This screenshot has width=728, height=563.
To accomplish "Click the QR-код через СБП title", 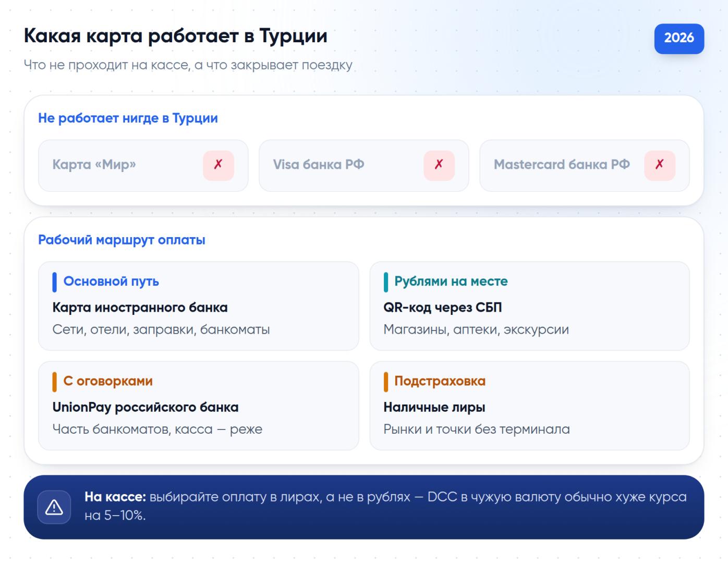I will 443,308.
